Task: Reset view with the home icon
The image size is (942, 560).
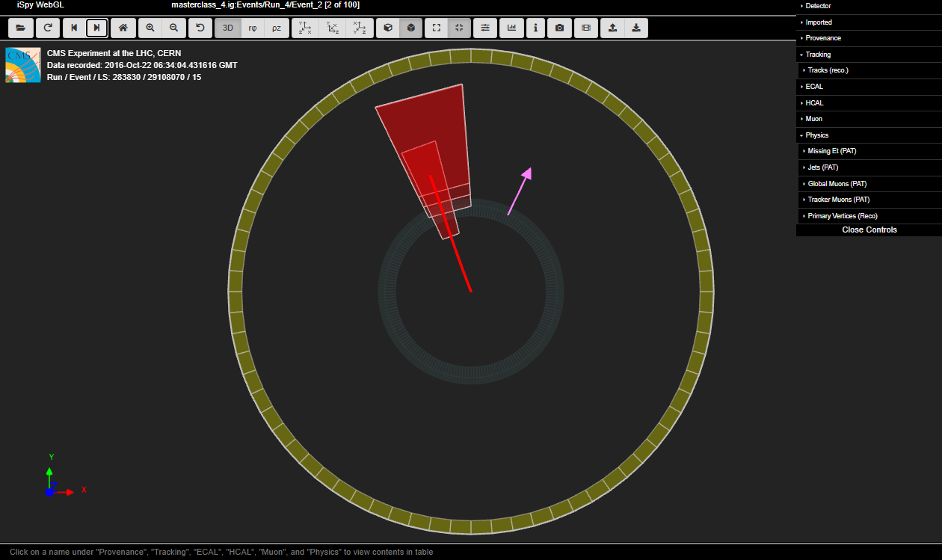Action: click(123, 28)
